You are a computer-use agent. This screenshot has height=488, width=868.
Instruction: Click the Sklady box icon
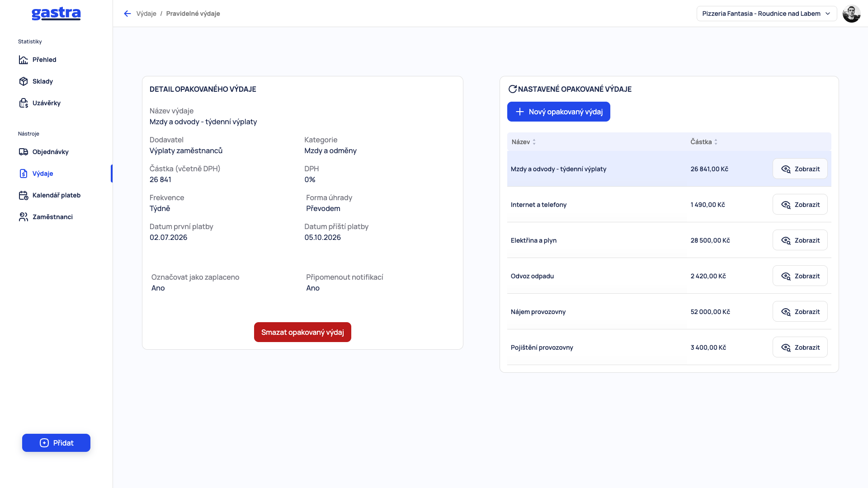[x=24, y=81]
